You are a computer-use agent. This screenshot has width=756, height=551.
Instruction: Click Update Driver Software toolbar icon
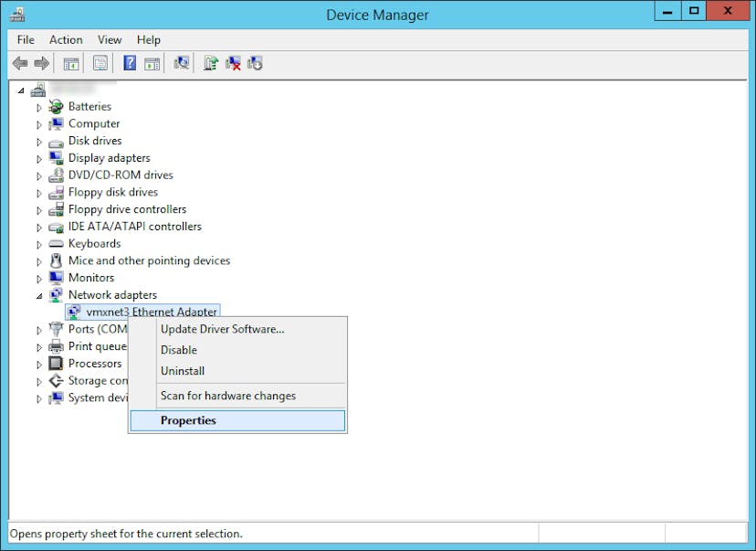(x=211, y=63)
